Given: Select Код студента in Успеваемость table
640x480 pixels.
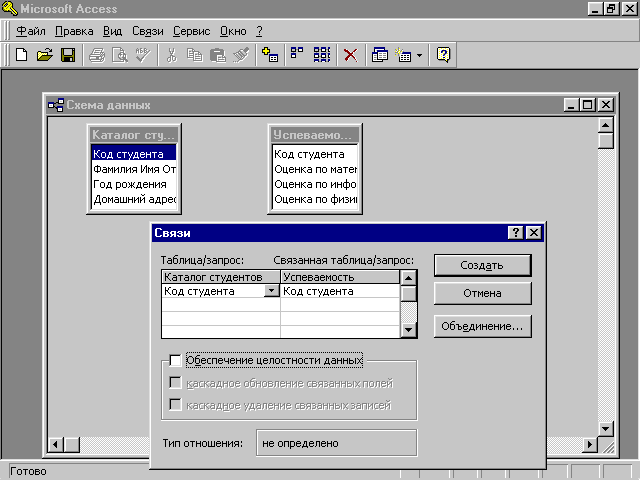Looking at the screenshot, I should pos(315,154).
